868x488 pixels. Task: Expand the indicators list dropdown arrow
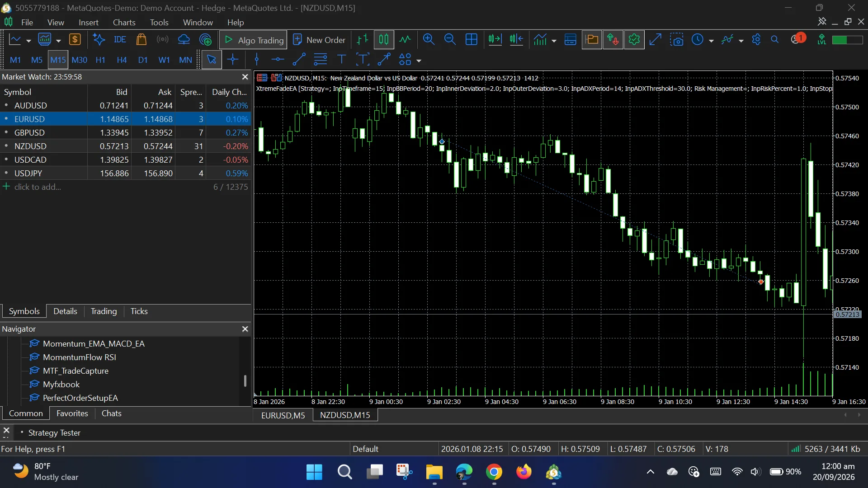pyautogui.click(x=554, y=41)
